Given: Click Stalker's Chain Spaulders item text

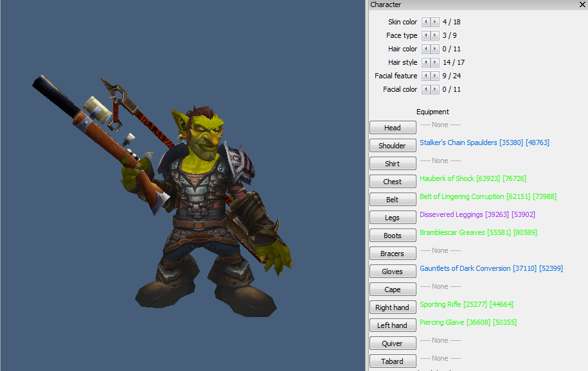Looking at the screenshot, I should click(x=485, y=142).
